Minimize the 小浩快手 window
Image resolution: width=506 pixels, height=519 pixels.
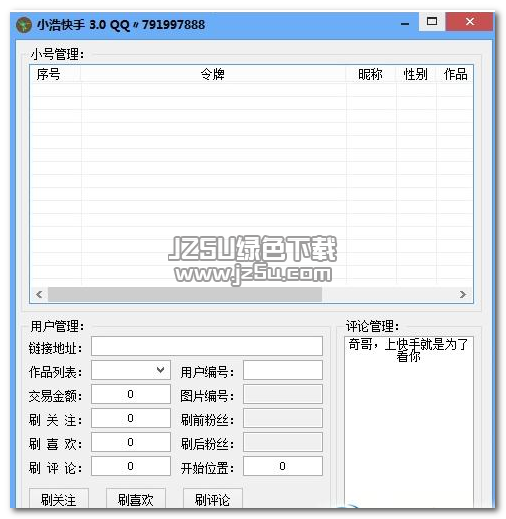pos(405,23)
